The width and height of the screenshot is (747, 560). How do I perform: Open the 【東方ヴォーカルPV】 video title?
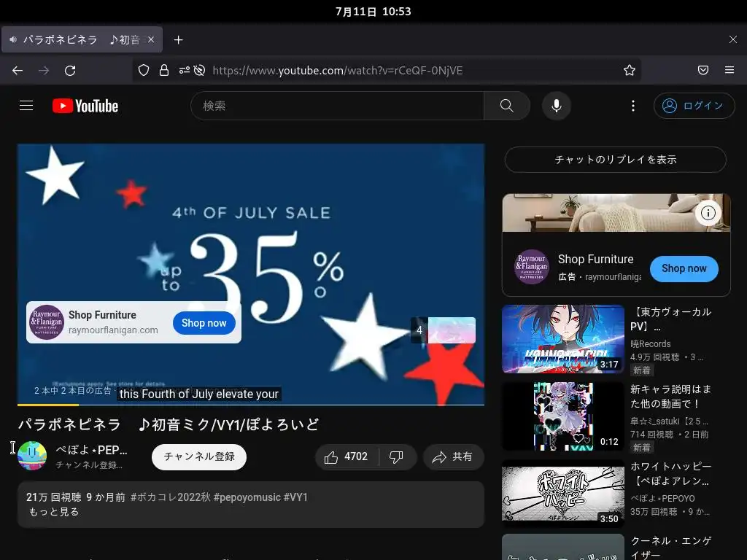click(x=671, y=319)
